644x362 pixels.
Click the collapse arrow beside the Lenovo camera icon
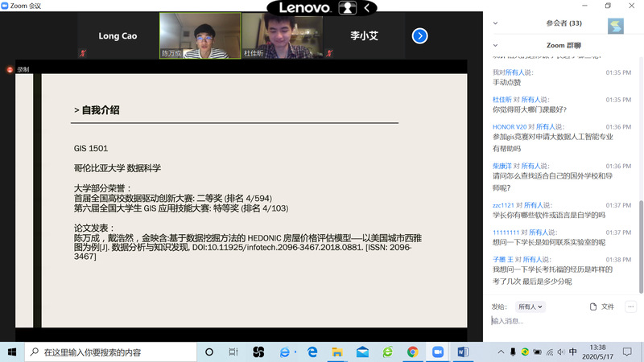pyautogui.click(x=367, y=7)
